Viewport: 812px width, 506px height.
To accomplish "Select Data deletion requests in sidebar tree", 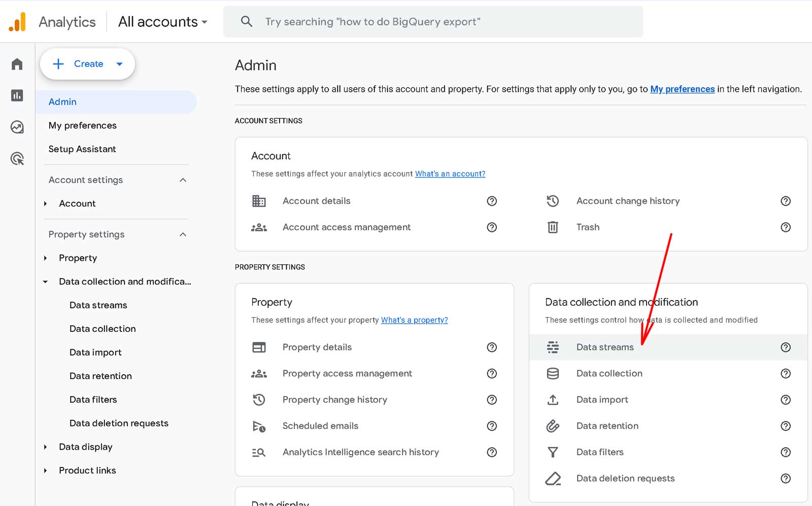I will [x=119, y=423].
